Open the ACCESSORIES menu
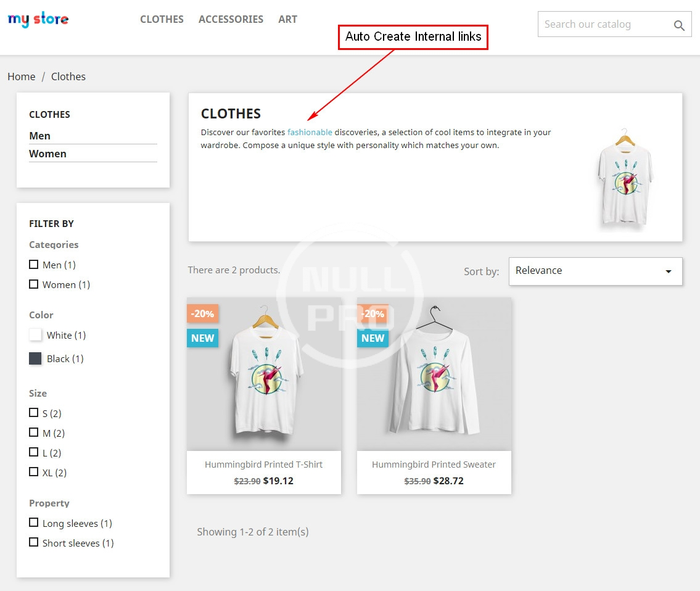Viewport: 700px width, 591px height. (231, 19)
